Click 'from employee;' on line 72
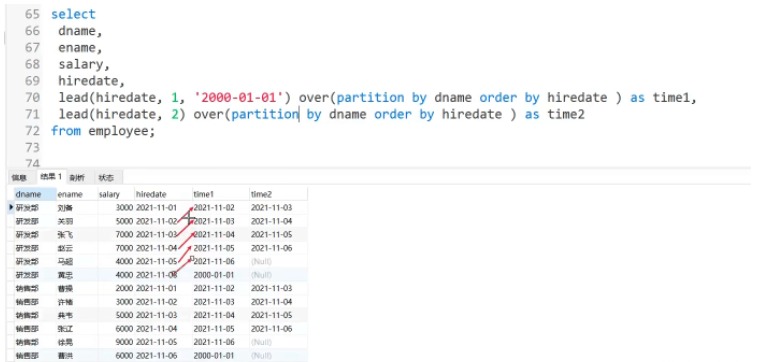Screen dimensions: 763x362 (x=103, y=131)
